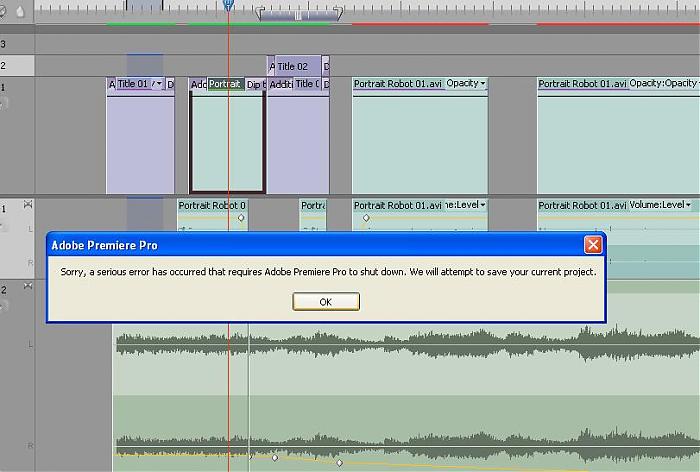Click the marker icon left of the ruler
Image resolution: width=700 pixels, height=472 pixels.
pyautogui.click(x=20, y=11)
